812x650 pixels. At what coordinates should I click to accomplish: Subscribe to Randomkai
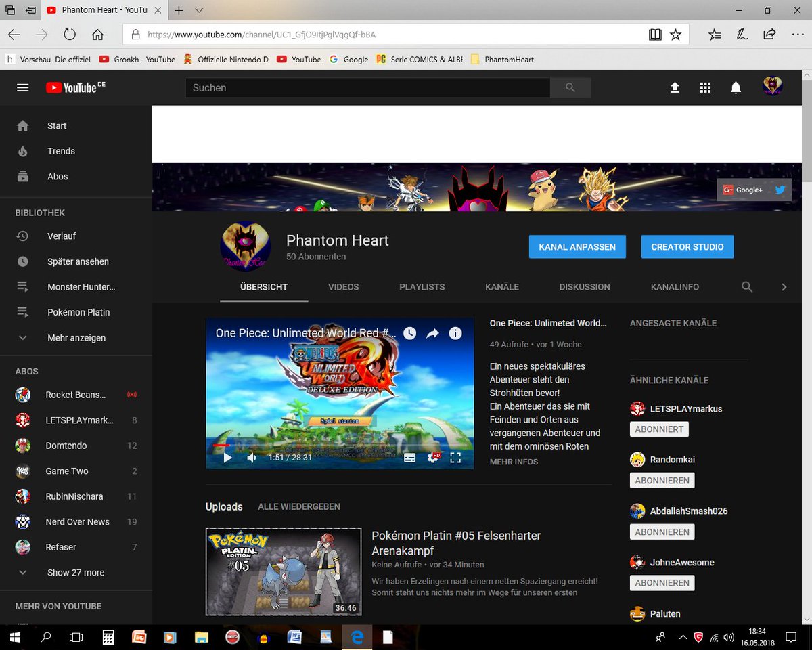[x=662, y=481]
